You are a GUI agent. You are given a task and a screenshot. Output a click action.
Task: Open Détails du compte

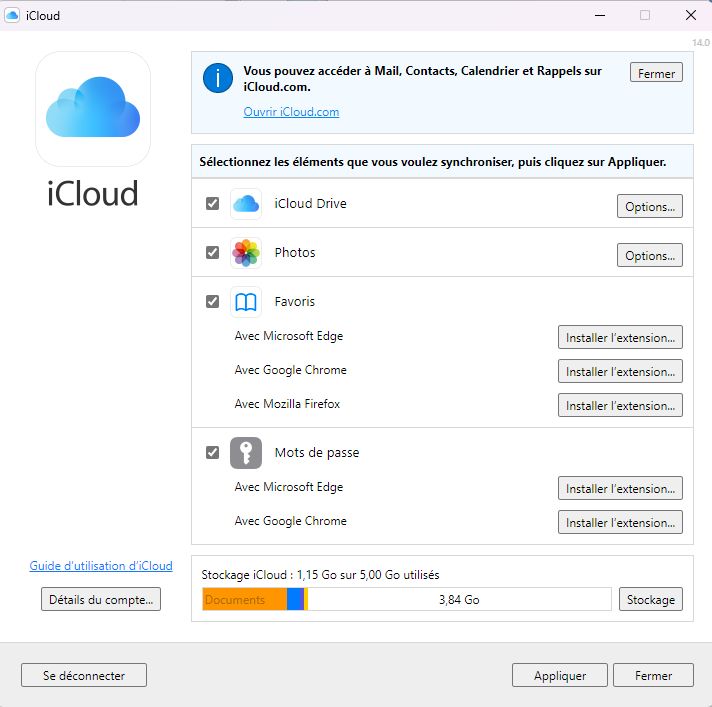click(101, 599)
